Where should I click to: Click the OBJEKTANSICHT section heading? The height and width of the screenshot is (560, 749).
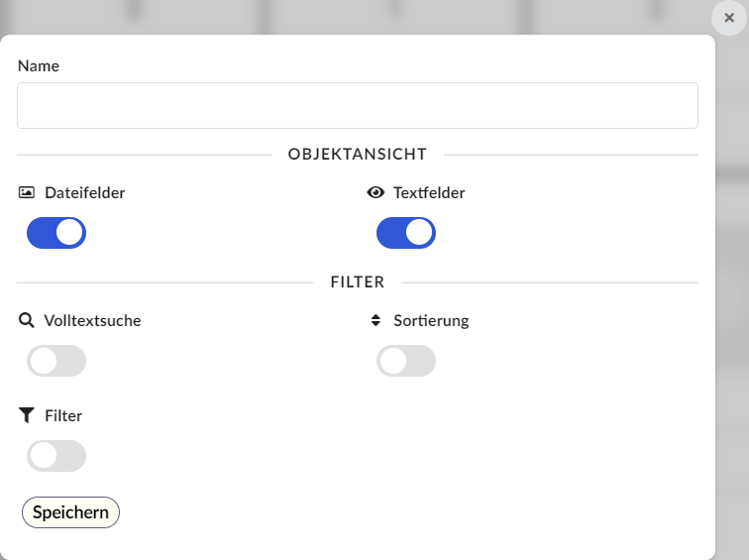(358, 155)
